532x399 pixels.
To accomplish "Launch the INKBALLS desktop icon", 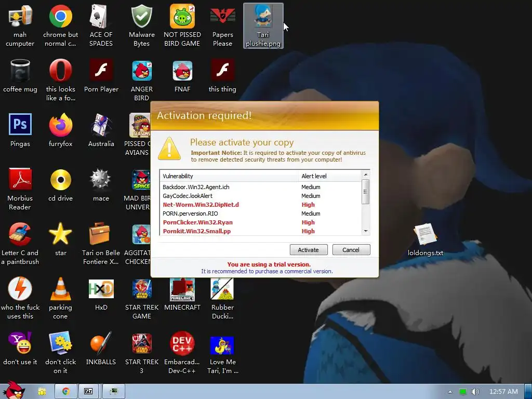I will tap(101, 349).
